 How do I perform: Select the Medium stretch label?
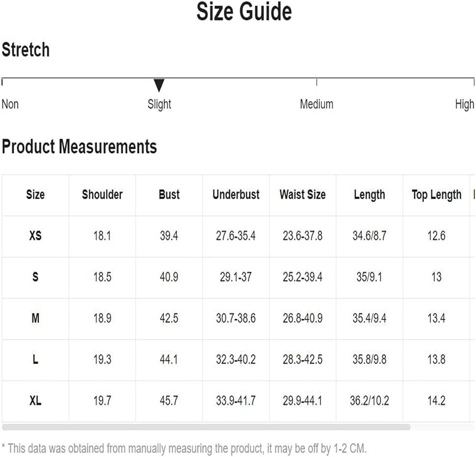click(317, 104)
